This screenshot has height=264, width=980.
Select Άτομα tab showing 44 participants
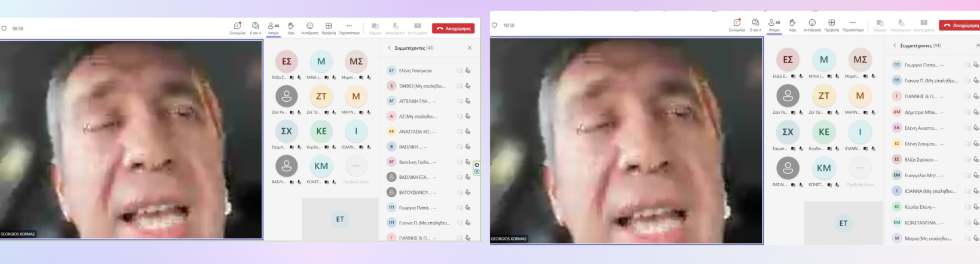point(273,28)
